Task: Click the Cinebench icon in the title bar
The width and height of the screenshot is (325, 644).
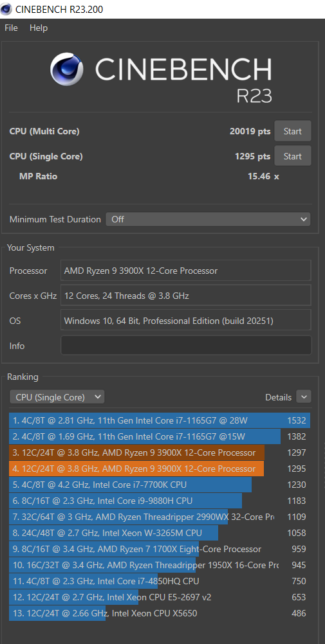Action: [x=6, y=8]
